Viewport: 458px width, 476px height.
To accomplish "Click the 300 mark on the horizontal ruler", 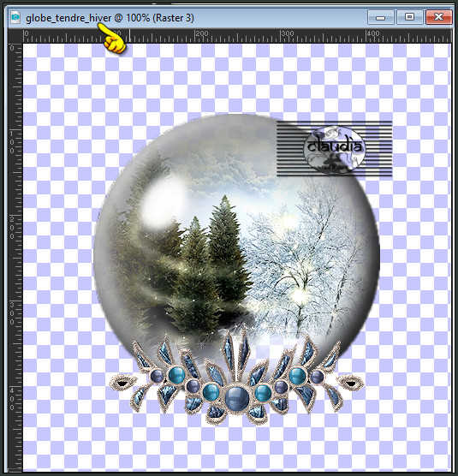I will (288, 33).
